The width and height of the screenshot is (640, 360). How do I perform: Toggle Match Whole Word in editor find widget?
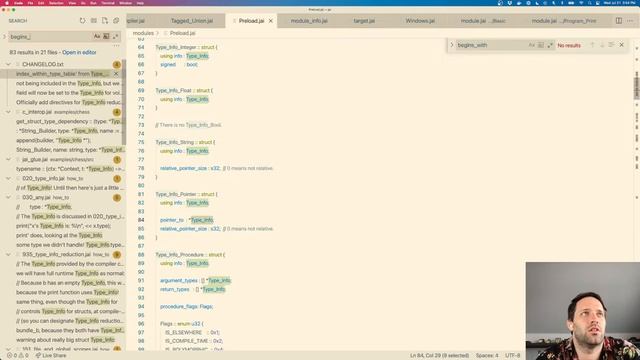(541, 45)
